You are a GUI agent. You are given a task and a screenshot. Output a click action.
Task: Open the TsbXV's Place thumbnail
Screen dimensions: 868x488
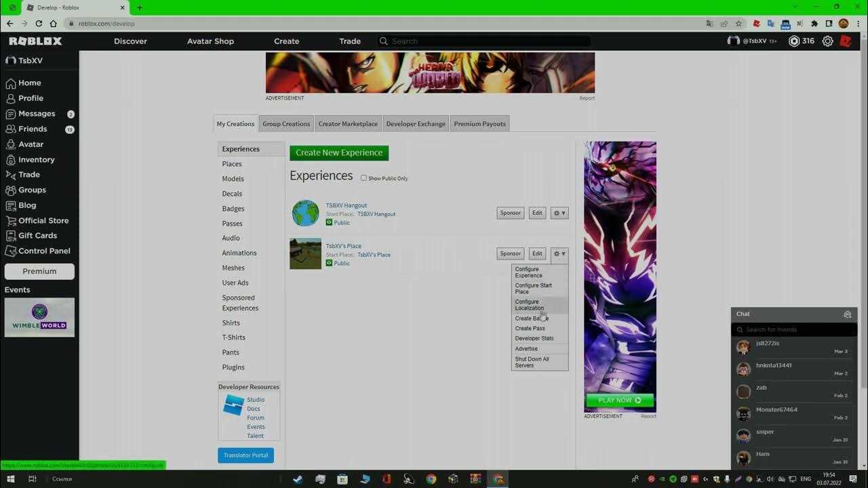click(x=306, y=254)
